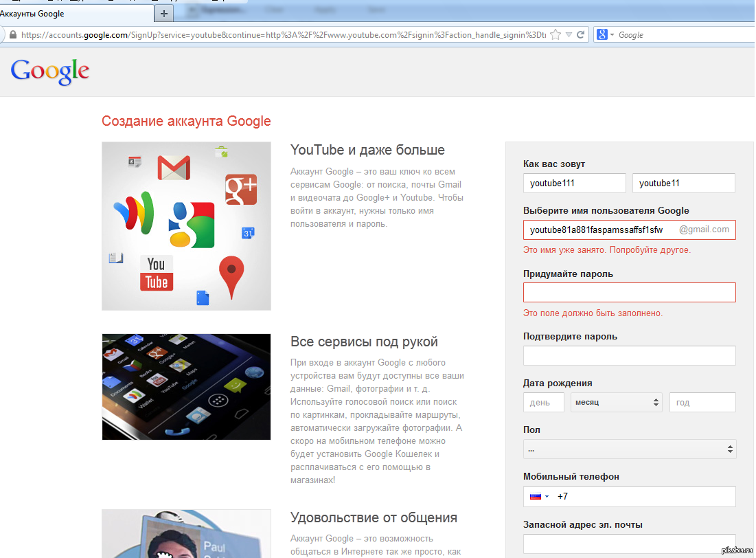Click the red Google+ icon
Viewport: 756px width, 558px height.
[240, 189]
